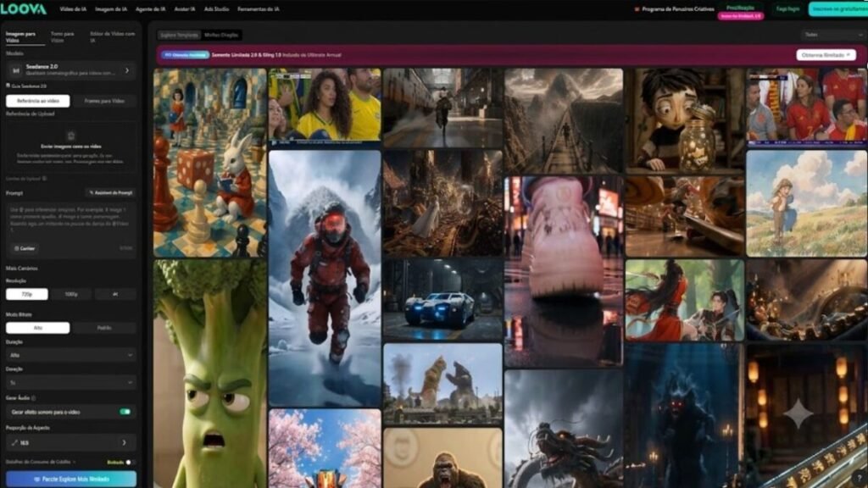Click the help icon at bottom-right corner
Screen dimensions: 868x488
coord(859,478)
